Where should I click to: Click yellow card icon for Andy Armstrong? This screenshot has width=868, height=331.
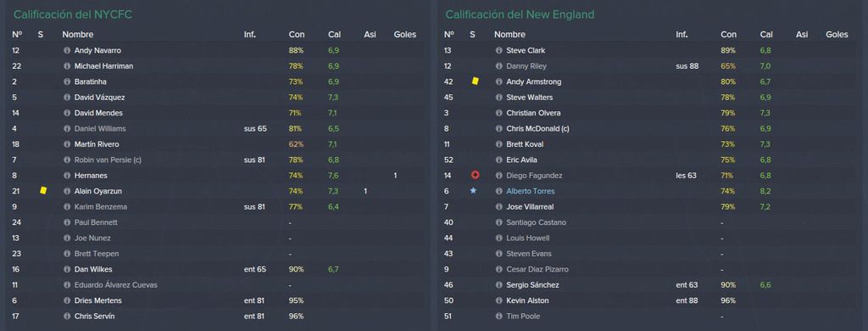475,81
